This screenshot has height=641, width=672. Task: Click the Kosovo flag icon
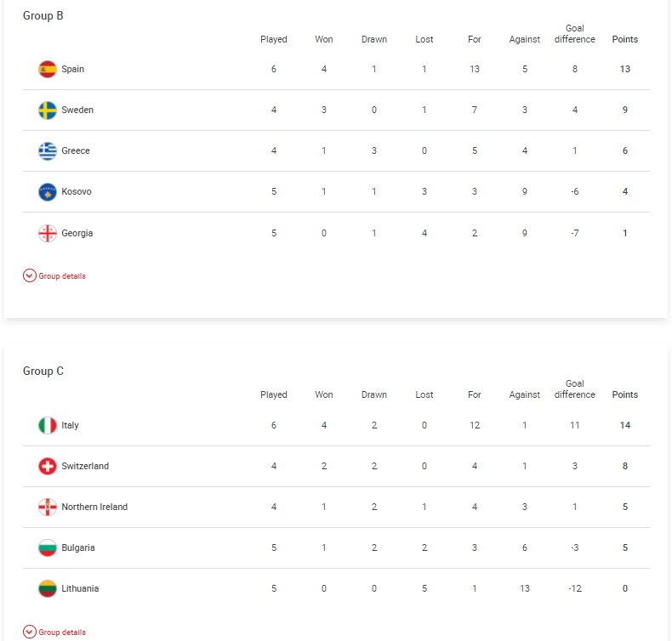click(x=48, y=192)
